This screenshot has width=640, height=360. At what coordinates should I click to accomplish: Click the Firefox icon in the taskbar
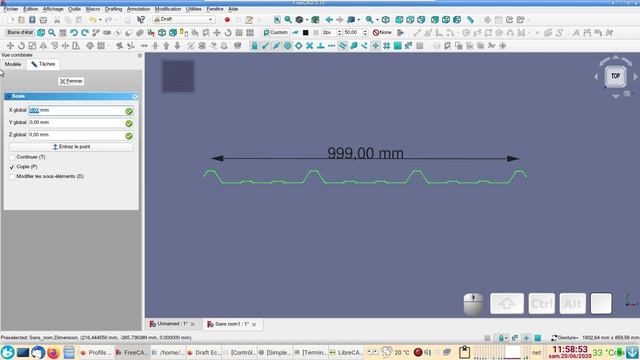[53, 352]
